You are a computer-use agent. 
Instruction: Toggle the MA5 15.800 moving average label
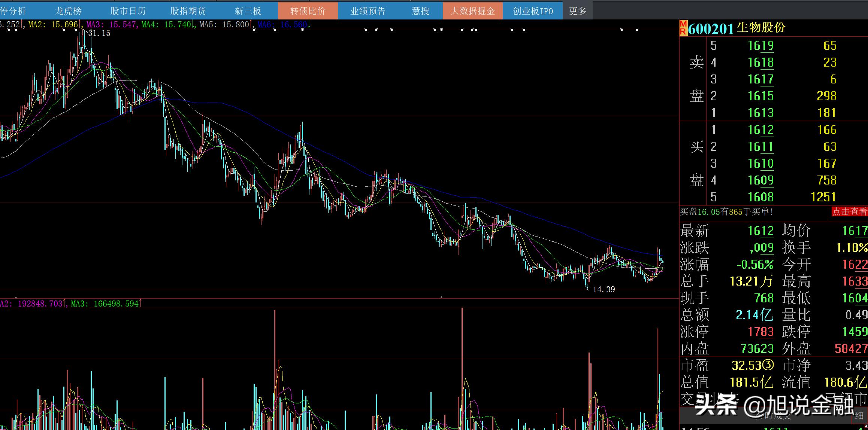point(224,25)
